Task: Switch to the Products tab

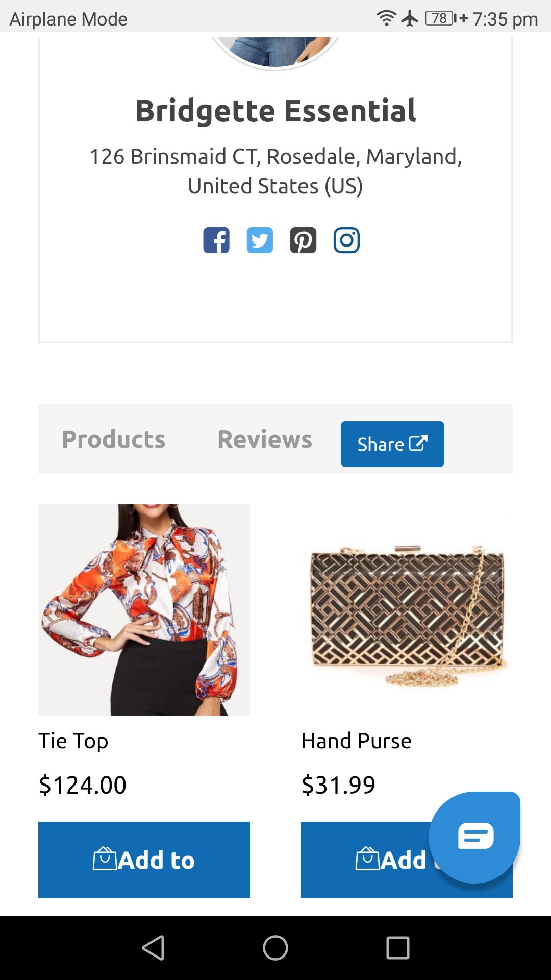Action: 113,439
